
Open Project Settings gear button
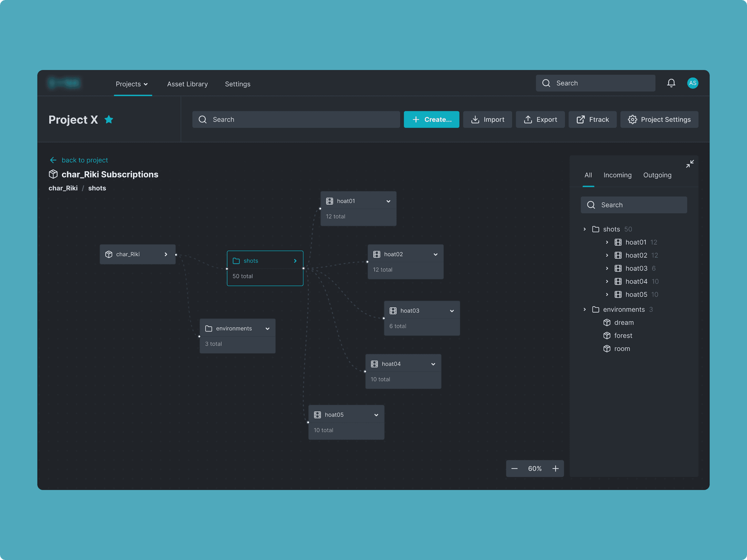(x=659, y=120)
